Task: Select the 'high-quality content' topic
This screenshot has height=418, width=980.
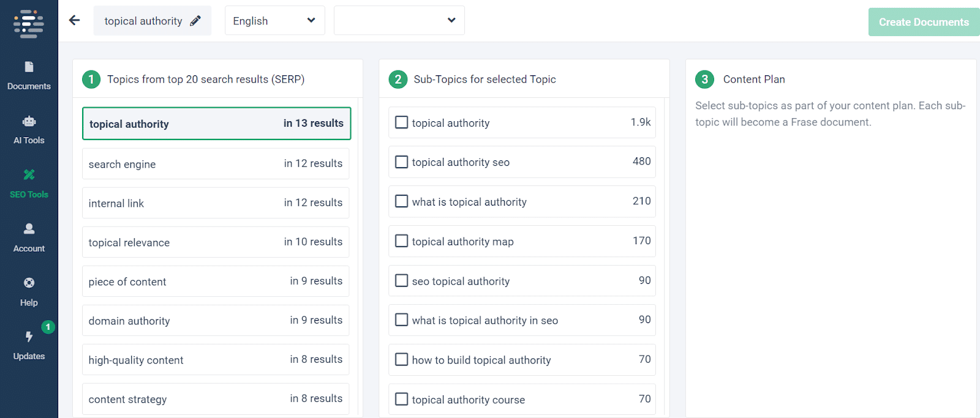Action: (x=216, y=359)
